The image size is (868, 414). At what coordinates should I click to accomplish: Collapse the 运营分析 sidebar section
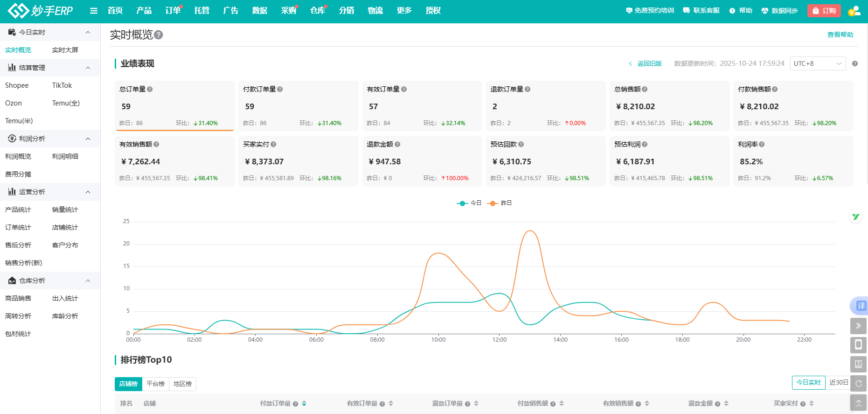pyautogui.click(x=88, y=192)
